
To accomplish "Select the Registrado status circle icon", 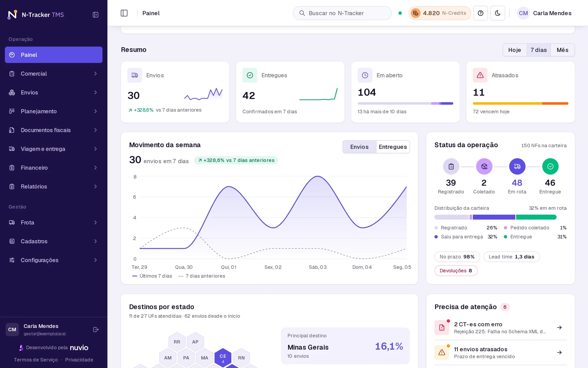I will (x=451, y=166).
